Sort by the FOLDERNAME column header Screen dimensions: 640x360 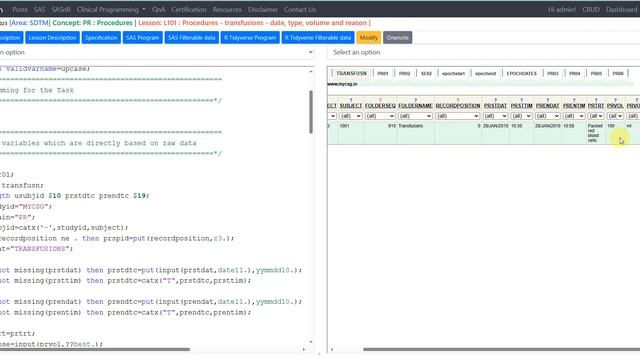pyautogui.click(x=415, y=106)
